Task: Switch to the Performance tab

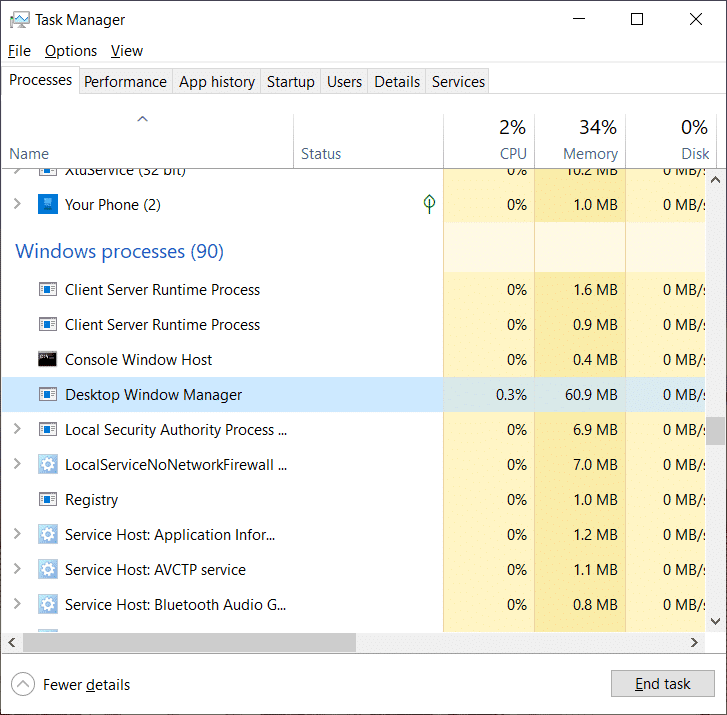Action: pos(125,82)
